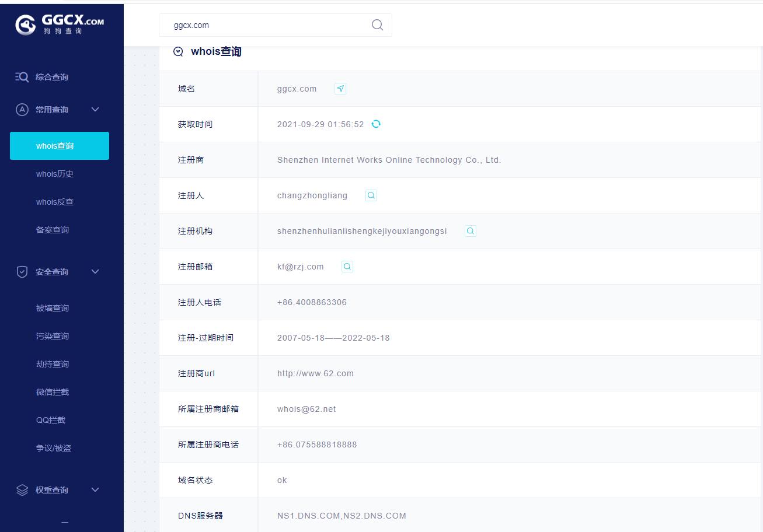Click the refresh icon beside the 获取时间 timestamp
This screenshot has height=532, width=763.
[x=376, y=124]
